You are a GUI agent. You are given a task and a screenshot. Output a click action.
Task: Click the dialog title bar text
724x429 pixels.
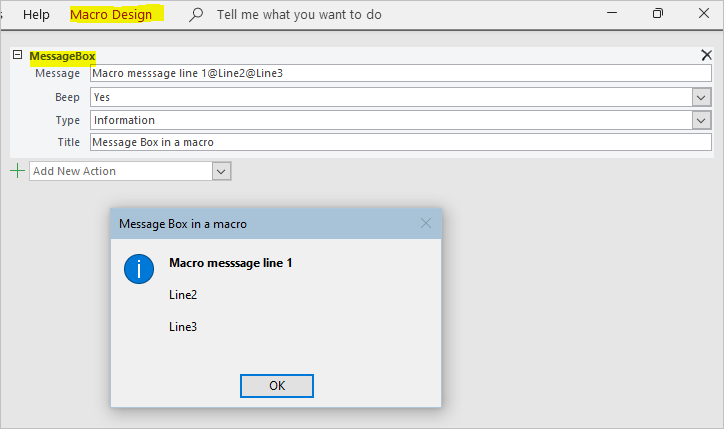183,224
